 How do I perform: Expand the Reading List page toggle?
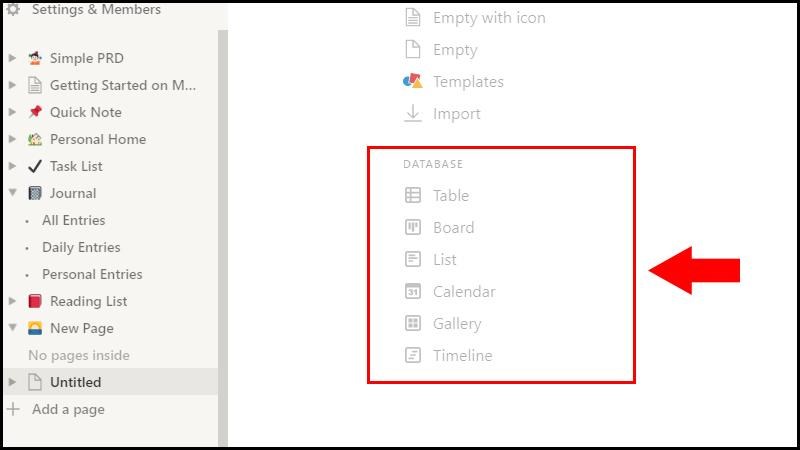(12, 301)
